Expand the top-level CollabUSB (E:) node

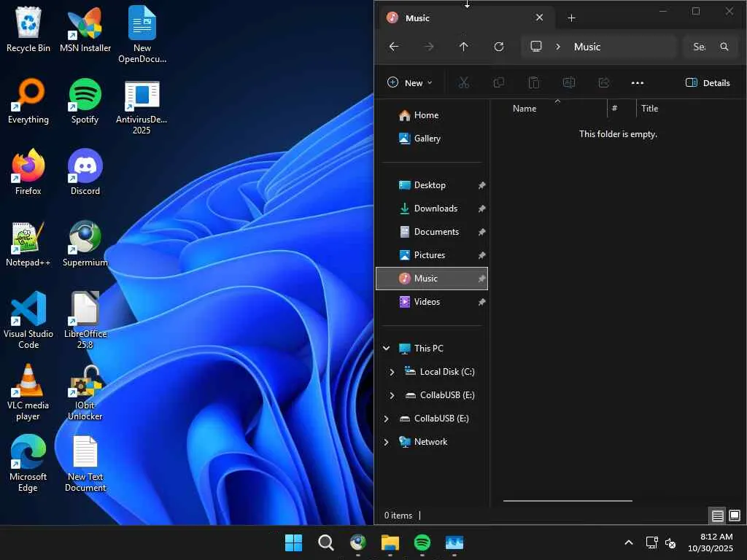tap(387, 419)
